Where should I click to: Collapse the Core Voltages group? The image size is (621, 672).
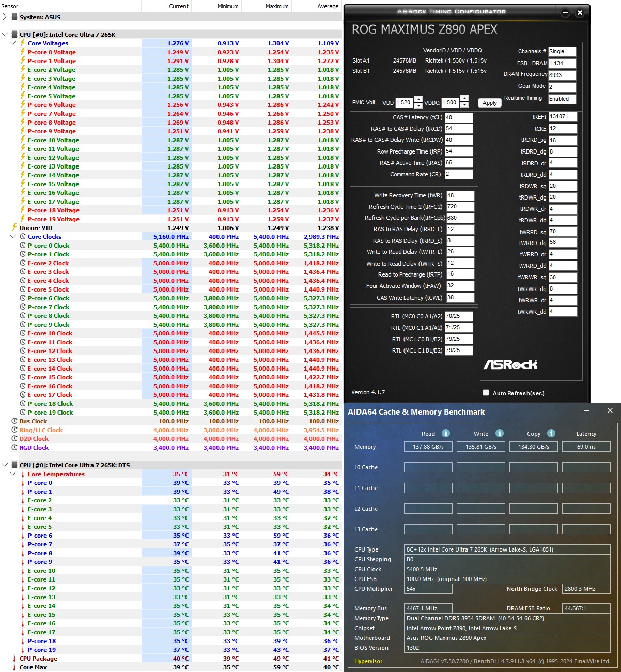tap(13, 43)
